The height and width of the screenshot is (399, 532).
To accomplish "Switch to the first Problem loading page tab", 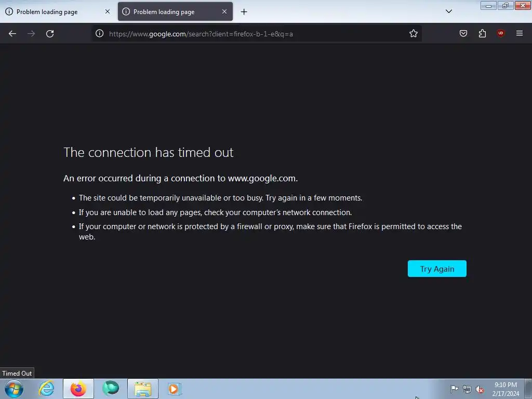I will tap(58, 12).
